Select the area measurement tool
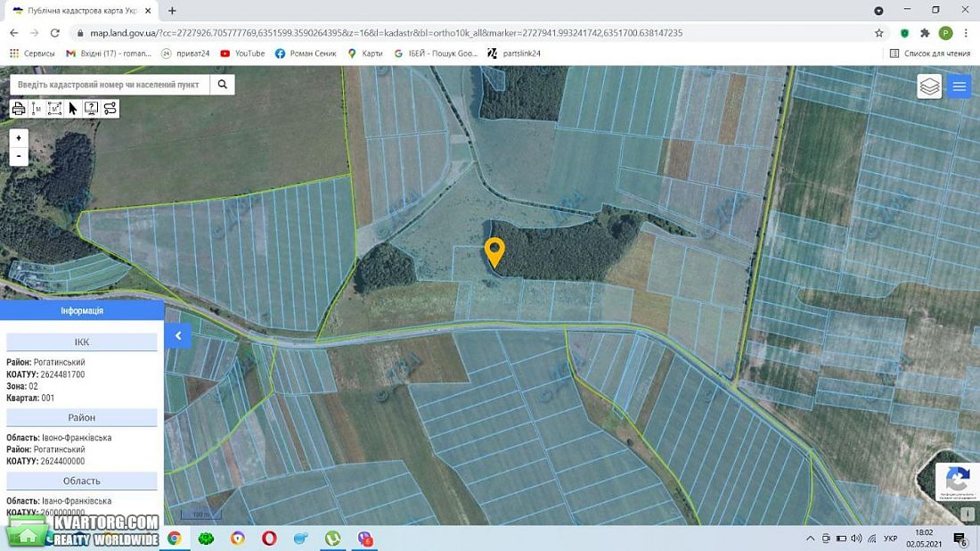The width and height of the screenshot is (980, 551). pos(54,109)
